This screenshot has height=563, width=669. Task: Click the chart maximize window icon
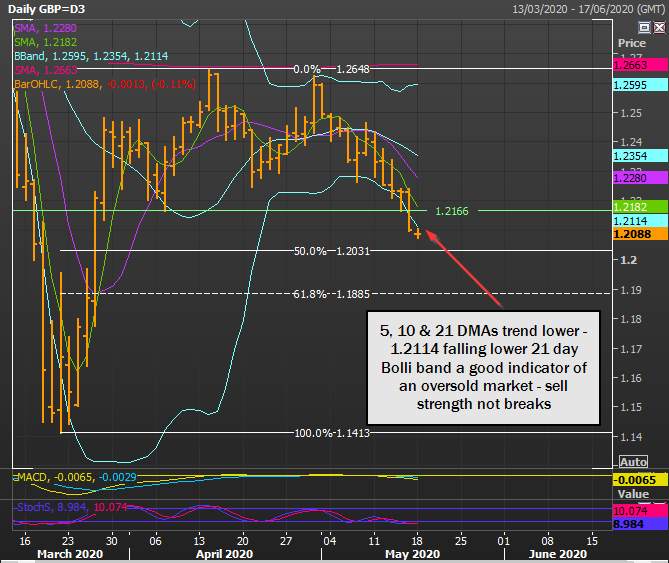tap(644, 28)
